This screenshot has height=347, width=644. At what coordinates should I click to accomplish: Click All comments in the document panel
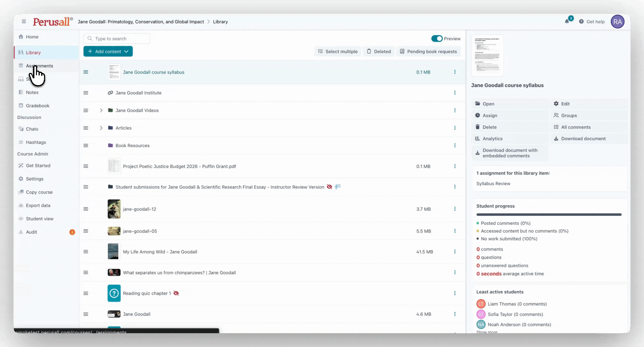589,127
